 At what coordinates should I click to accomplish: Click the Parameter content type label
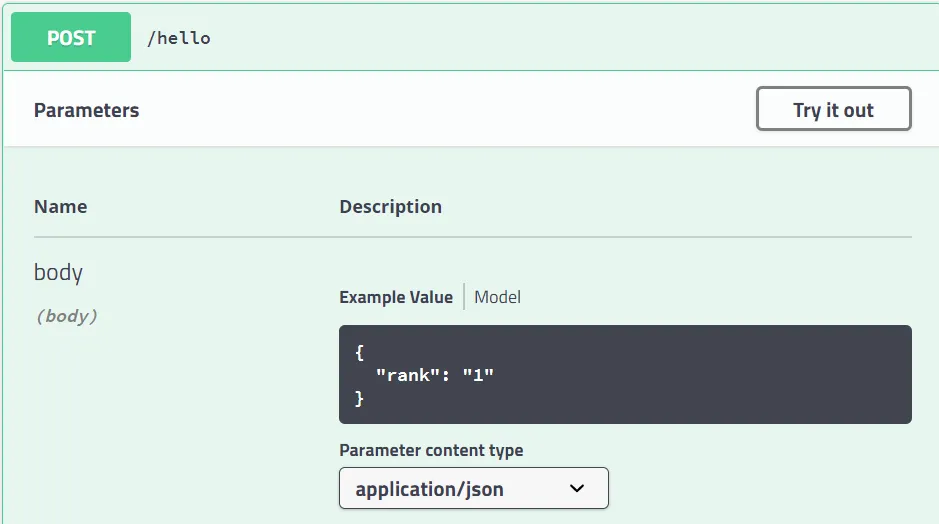[431, 450]
